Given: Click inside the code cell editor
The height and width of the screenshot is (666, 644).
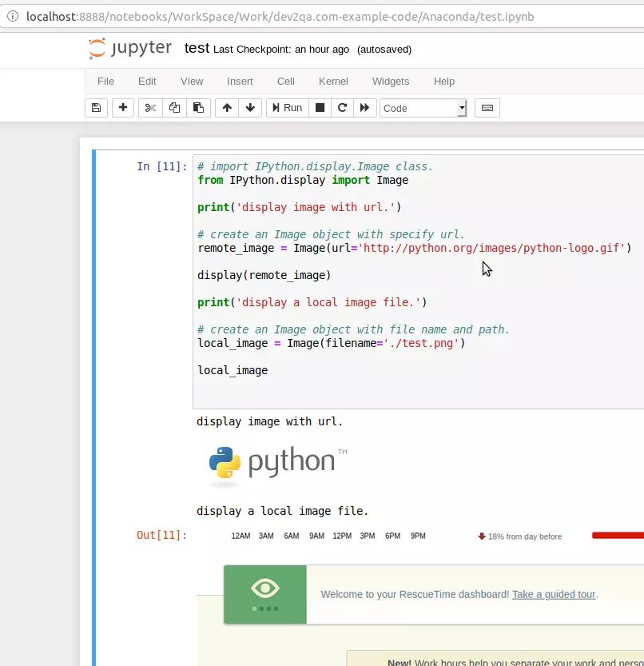Looking at the screenshot, I should point(418,281).
